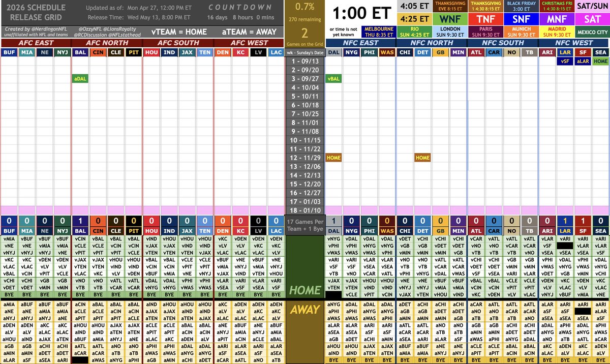
Task: Click the AFC NORTH division header
Action: pyautogui.click(x=107, y=43)
